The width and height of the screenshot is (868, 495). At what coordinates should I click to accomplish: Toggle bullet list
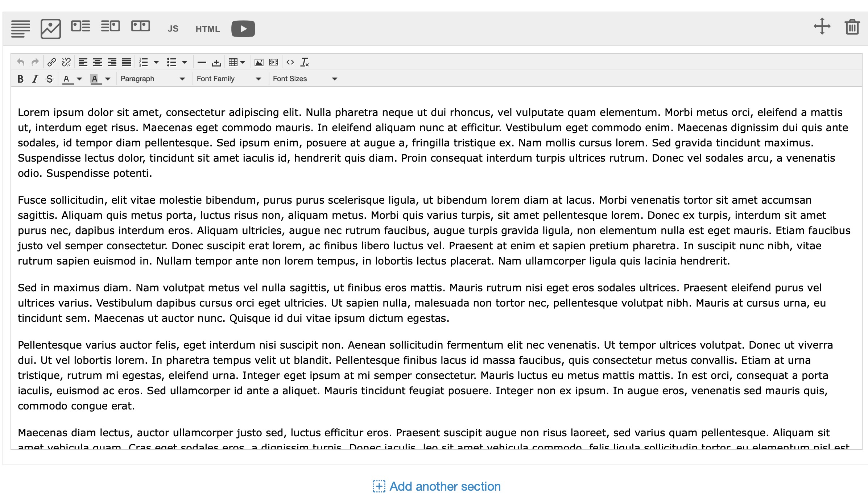coord(171,62)
